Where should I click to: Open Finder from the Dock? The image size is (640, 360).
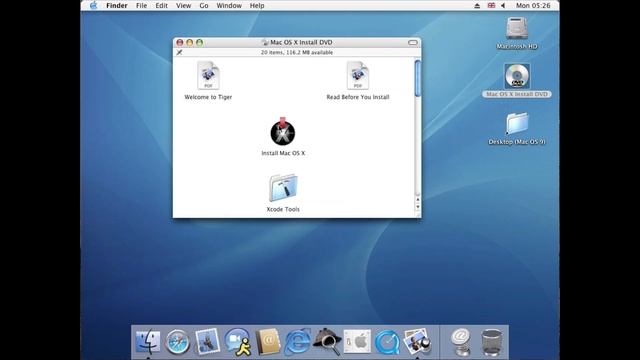tap(148, 342)
